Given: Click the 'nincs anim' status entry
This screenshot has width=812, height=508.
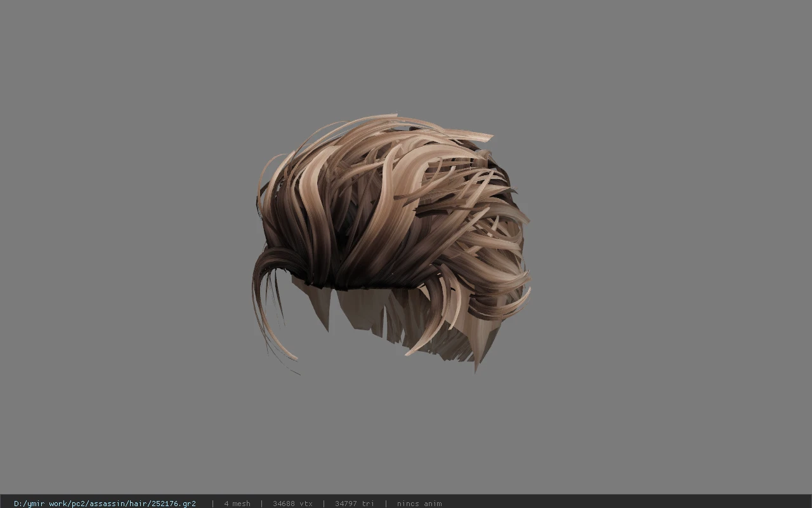Looking at the screenshot, I should coord(419,504).
